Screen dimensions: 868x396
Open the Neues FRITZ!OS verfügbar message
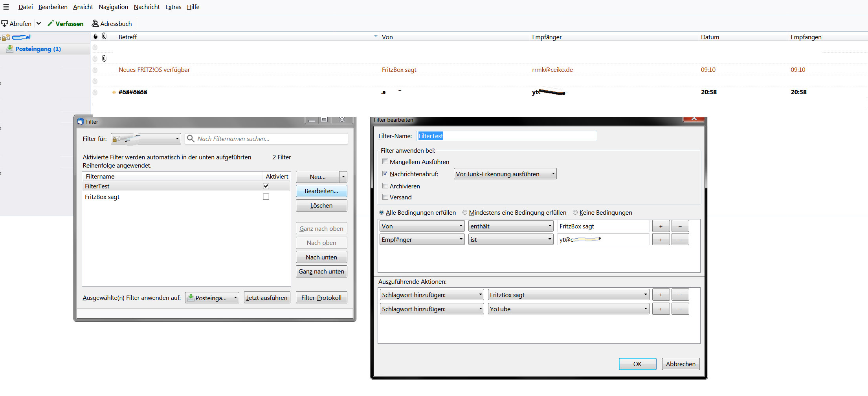154,70
